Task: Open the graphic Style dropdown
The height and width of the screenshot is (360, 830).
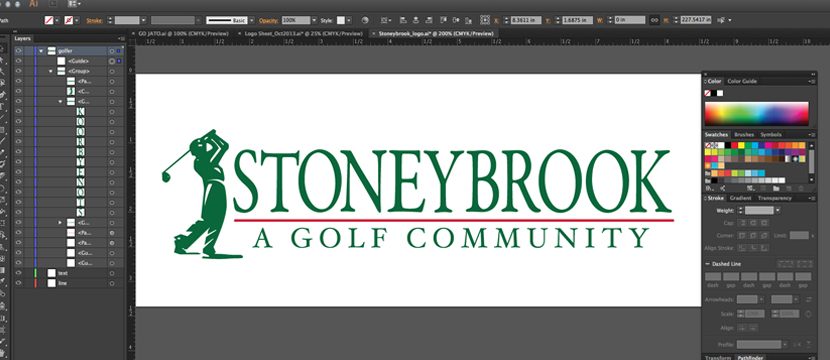Action: pyautogui.click(x=348, y=20)
